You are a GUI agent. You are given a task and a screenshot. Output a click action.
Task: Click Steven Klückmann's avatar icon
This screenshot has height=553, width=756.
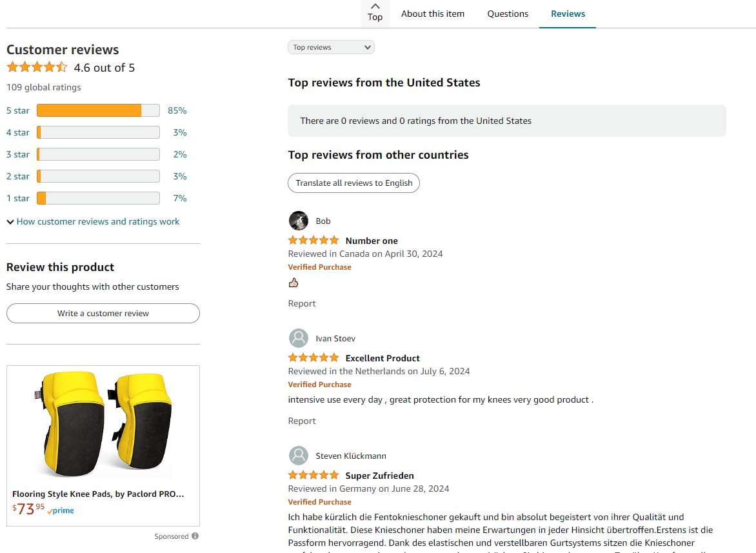pyautogui.click(x=299, y=456)
